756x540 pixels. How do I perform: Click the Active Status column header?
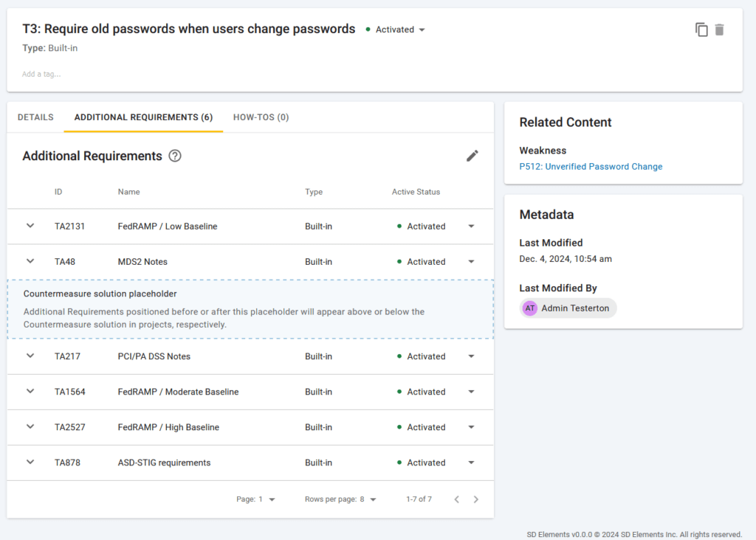[x=416, y=192]
